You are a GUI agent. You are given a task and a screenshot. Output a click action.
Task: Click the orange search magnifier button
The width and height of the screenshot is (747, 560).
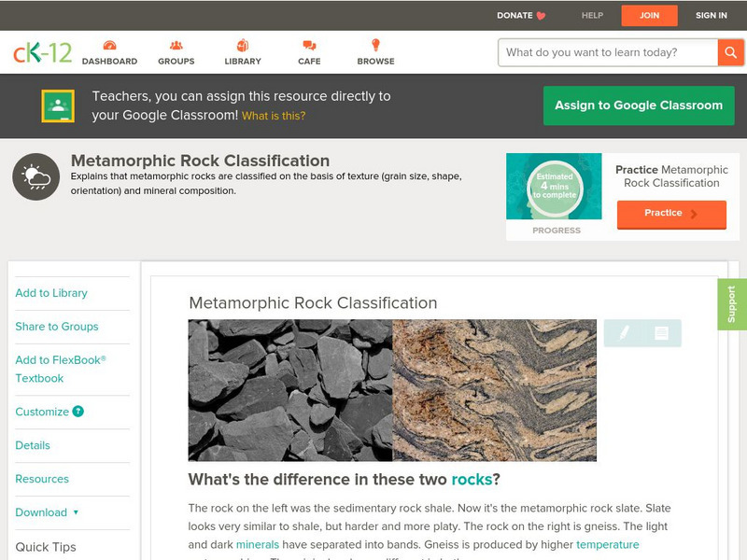coord(730,52)
